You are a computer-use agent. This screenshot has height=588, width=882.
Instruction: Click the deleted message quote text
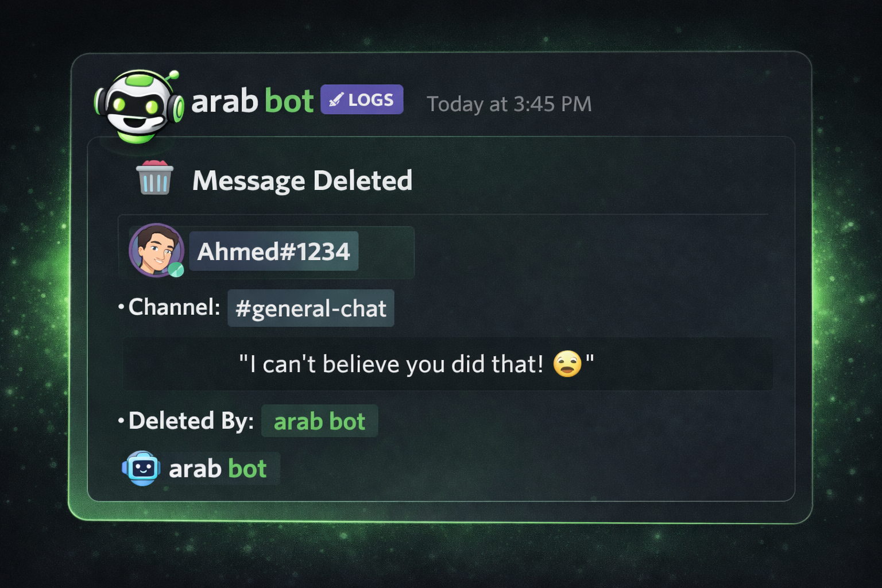391,364
